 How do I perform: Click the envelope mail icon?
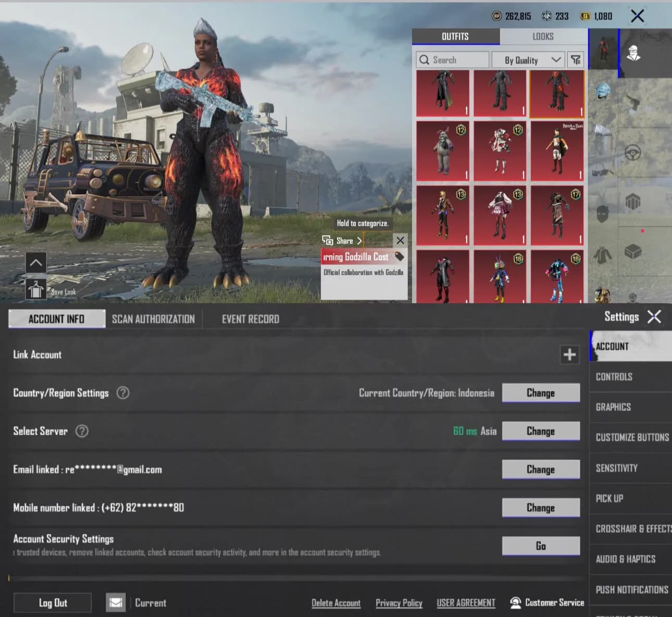116,602
